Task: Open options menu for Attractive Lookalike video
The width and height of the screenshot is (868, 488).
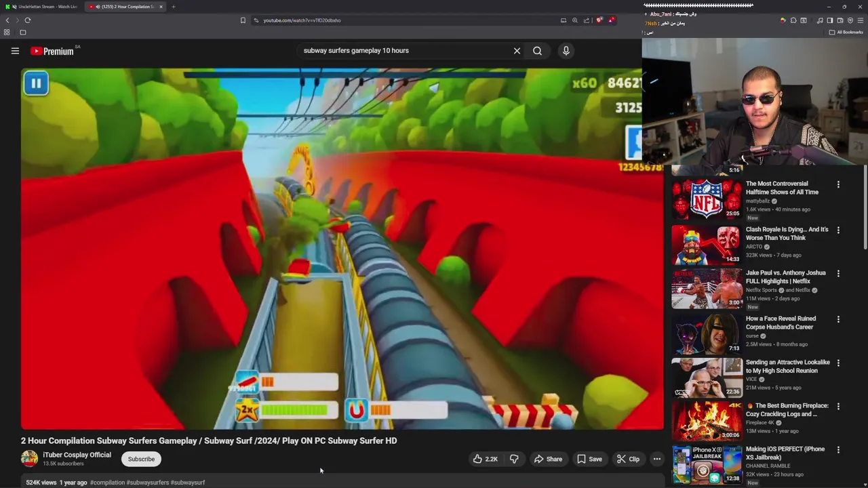Action: point(838,363)
